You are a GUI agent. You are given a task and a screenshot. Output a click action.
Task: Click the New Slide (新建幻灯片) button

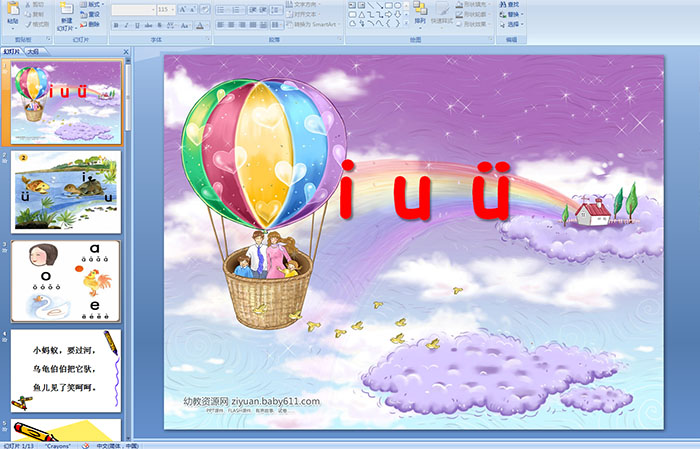[x=67, y=18]
